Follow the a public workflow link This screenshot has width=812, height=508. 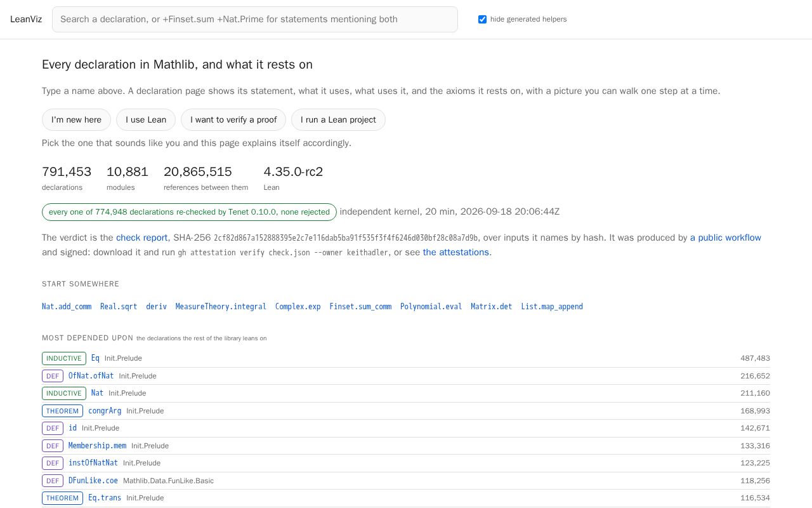click(x=726, y=237)
